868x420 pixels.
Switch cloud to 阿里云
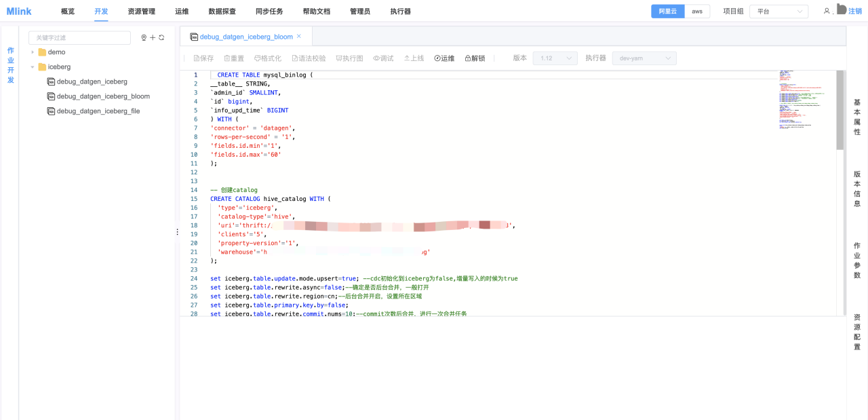667,12
